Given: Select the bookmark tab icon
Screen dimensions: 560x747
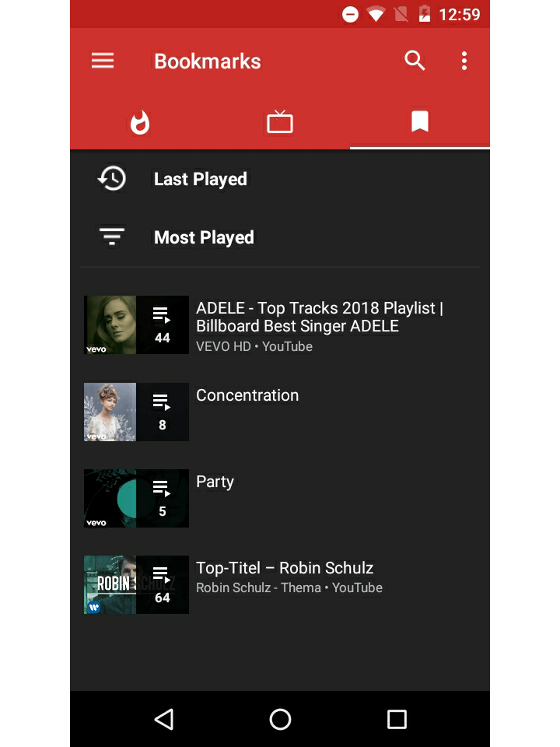Looking at the screenshot, I should (420, 121).
